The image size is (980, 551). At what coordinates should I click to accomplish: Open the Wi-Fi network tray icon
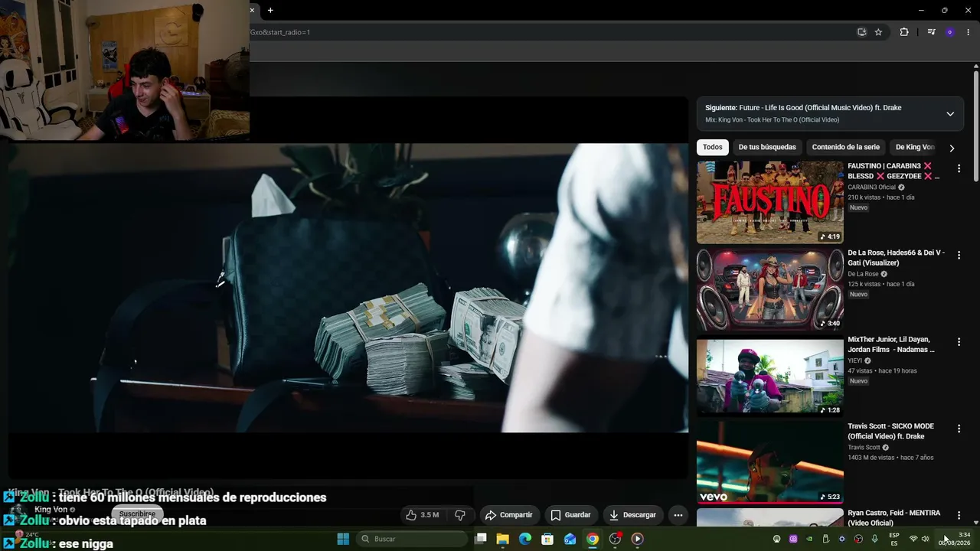pyautogui.click(x=913, y=539)
